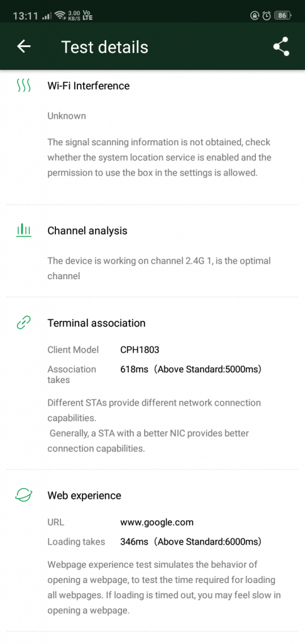Select the Channel analysis heading
The image size is (305, 644).
pyautogui.click(x=87, y=230)
